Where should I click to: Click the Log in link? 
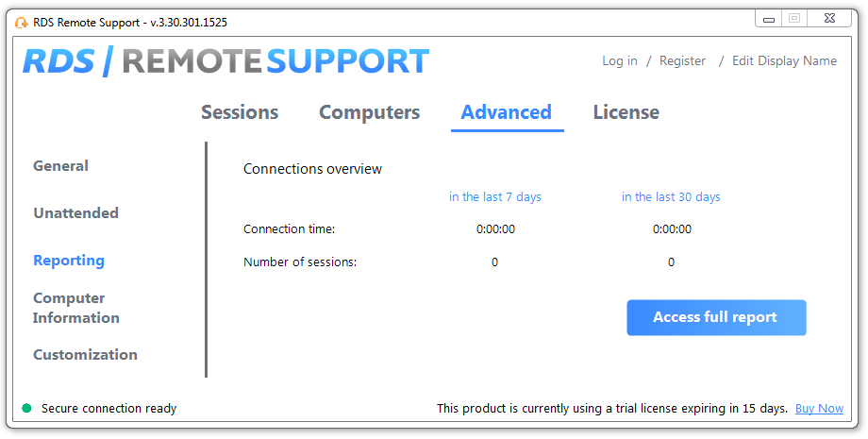(620, 61)
